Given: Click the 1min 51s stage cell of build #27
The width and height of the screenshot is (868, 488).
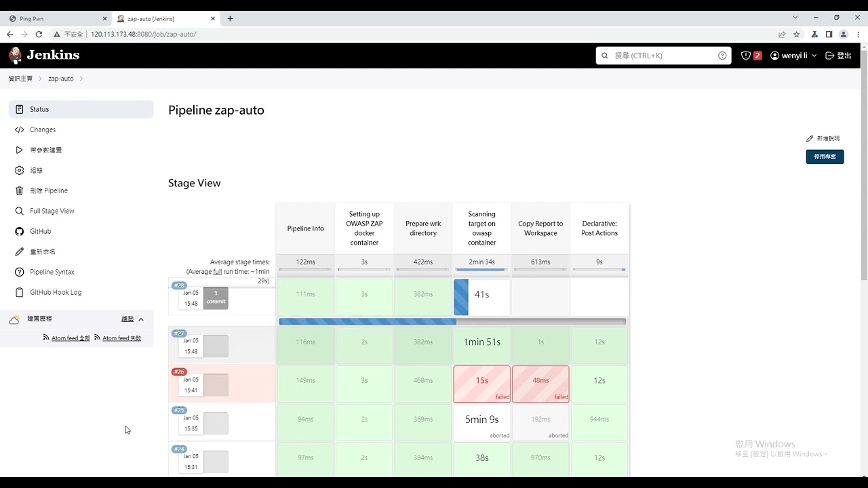Looking at the screenshot, I should [x=481, y=346].
